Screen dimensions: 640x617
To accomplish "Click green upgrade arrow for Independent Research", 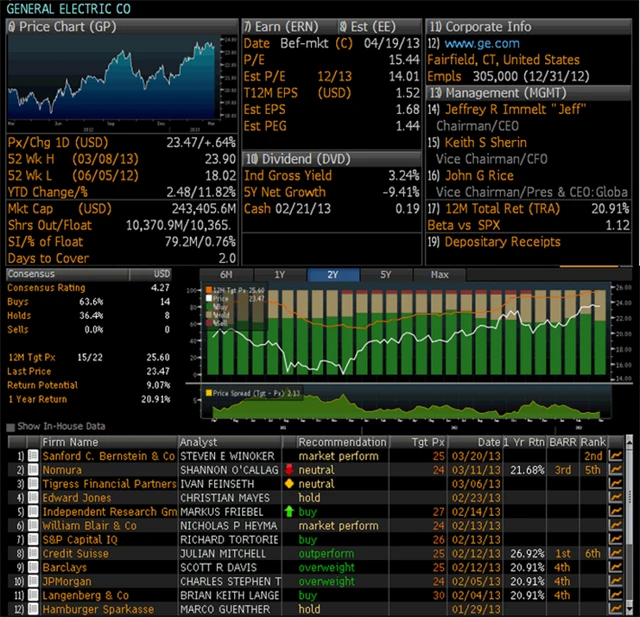I will [289, 512].
